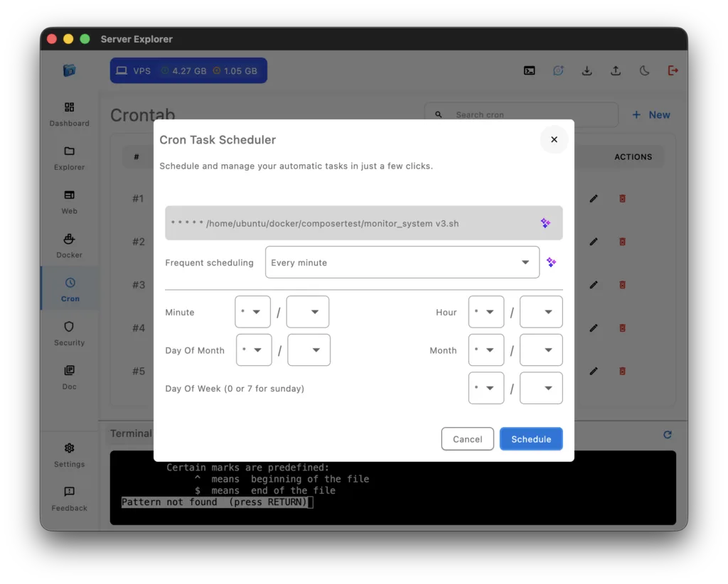The width and height of the screenshot is (728, 584).
Task: Open the Day Of Month step dropdown
Action: click(309, 350)
